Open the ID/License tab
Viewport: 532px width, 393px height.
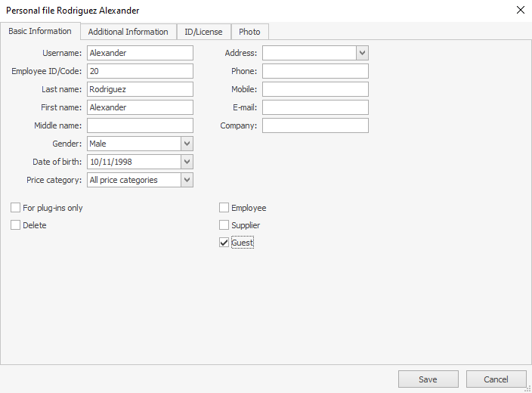point(203,32)
